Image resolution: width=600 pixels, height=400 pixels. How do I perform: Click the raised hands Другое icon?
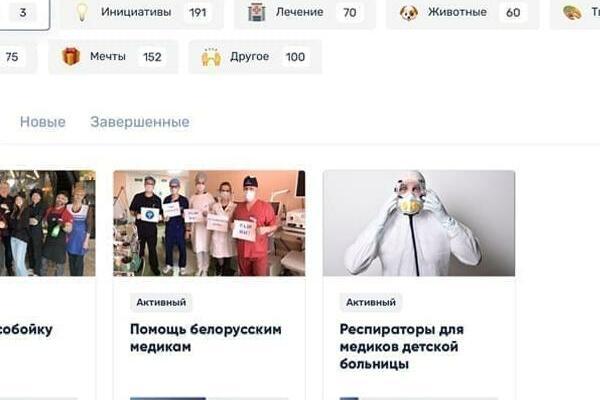pos(211,57)
